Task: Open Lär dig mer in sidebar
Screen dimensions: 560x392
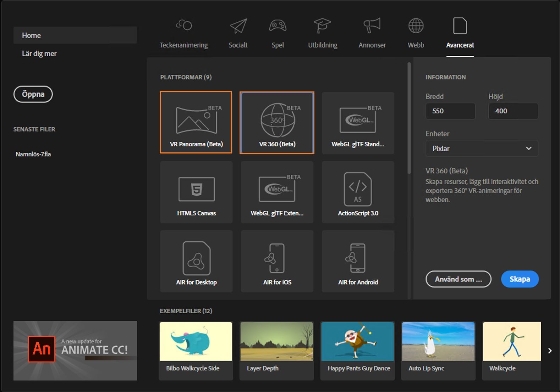Action: click(x=39, y=54)
